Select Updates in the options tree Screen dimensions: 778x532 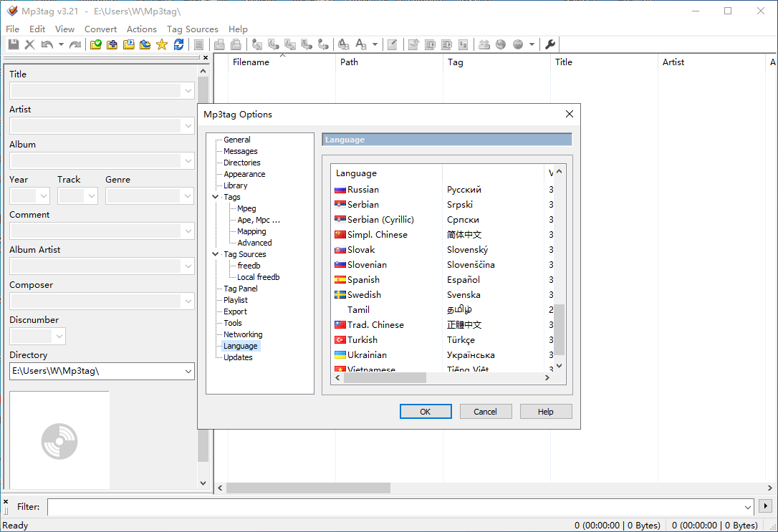pyautogui.click(x=238, y=357)
